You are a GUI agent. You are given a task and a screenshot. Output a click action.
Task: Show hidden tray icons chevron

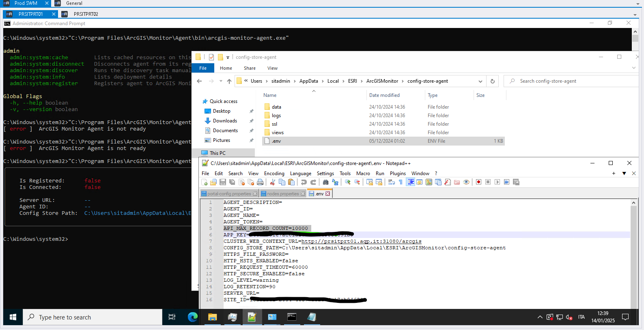point(540,317)
